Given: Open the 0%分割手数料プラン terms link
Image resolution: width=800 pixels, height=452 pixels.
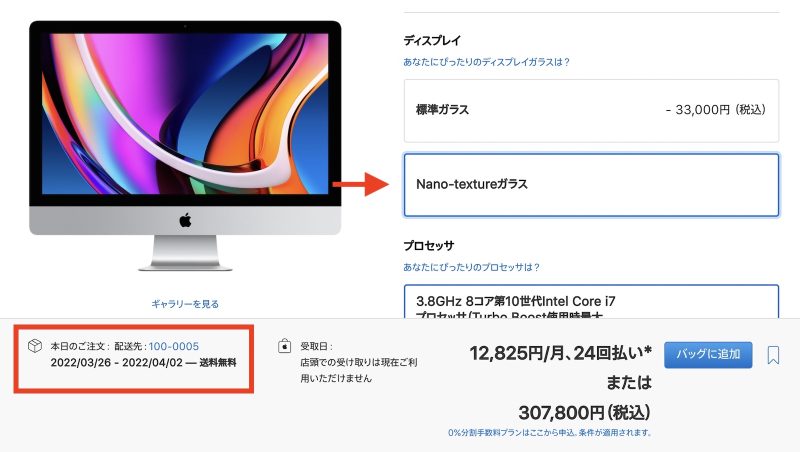Looking at the screenshot, I should 550,433.
